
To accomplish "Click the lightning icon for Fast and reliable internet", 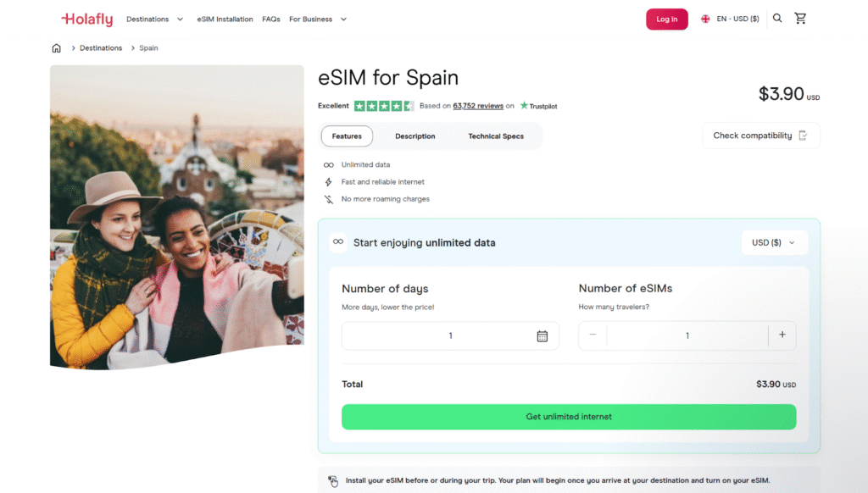I will tap(329, 182).
